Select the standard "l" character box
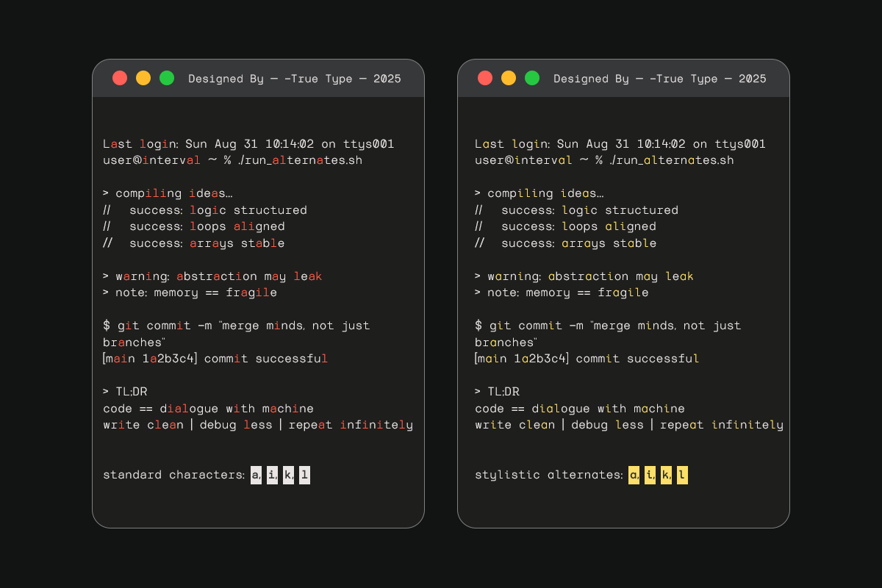Viewport: 882px width, 588px height. point(304,475)
